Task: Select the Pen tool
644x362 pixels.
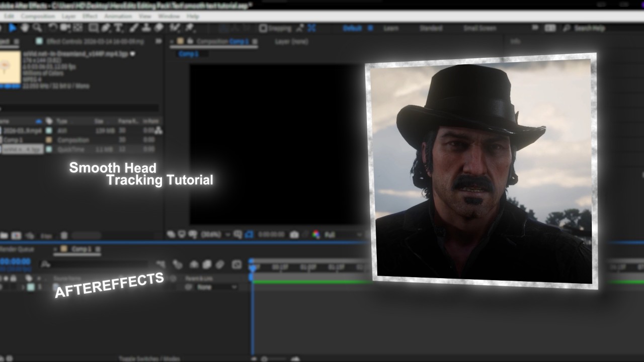Action: tap(107, 28)
